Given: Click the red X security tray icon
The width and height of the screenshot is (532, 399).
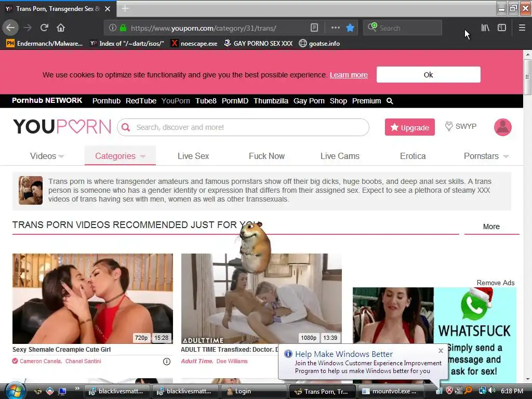Looking at the screenshot, I should 449,391.
